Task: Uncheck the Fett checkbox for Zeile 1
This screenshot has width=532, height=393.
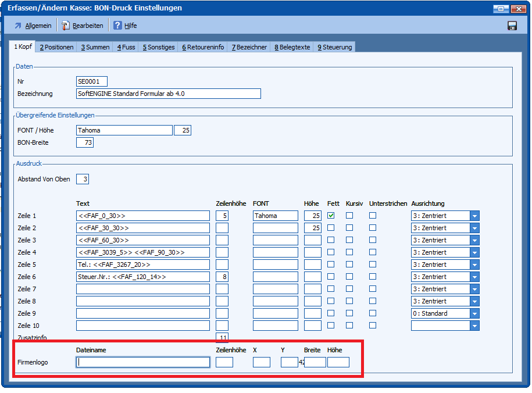Action: tap(331, 216)
